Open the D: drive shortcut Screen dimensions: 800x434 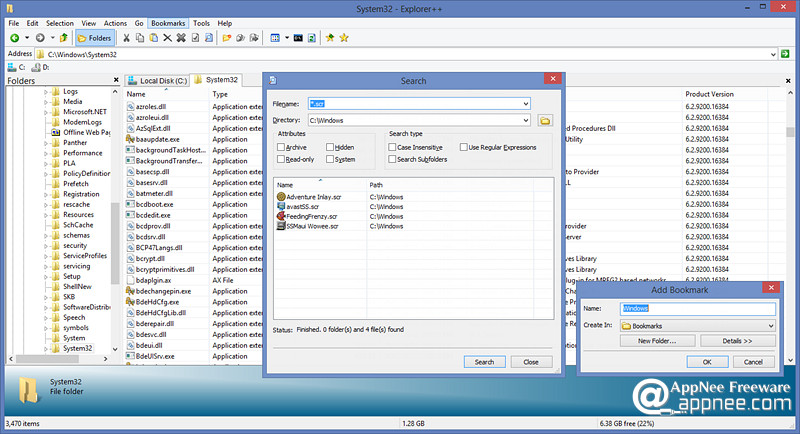point(40,67)
